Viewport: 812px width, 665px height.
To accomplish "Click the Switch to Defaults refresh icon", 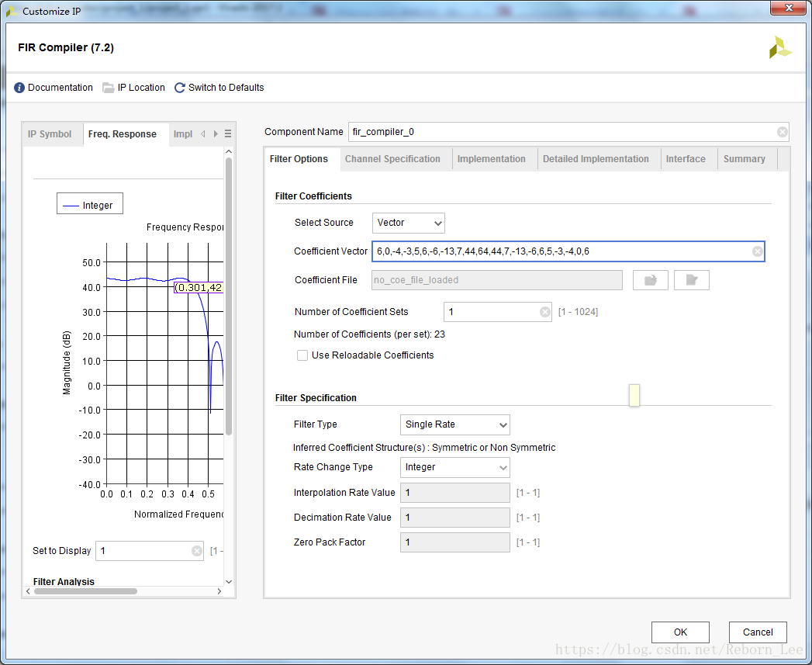I will click(x=180, y=88).
